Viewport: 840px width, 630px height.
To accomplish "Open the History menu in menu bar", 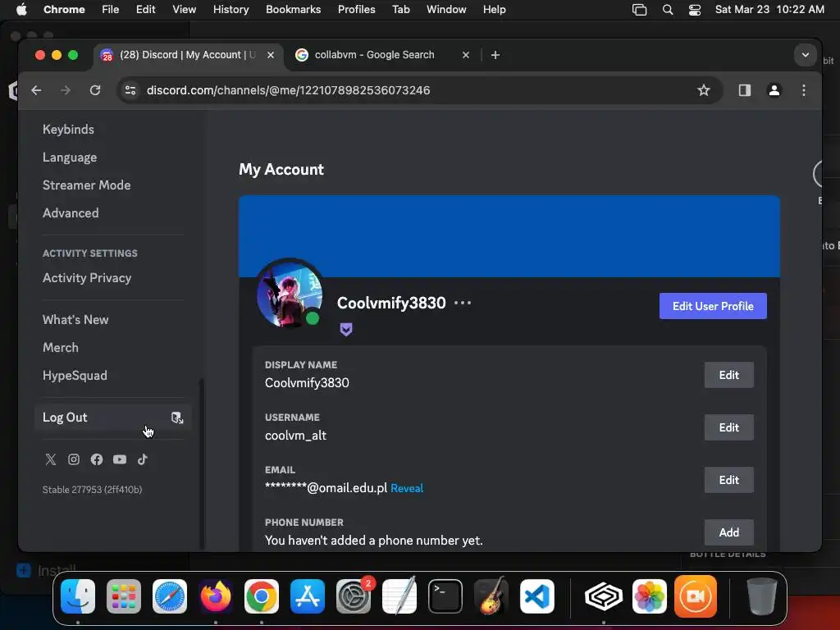I will pos(231,10).
